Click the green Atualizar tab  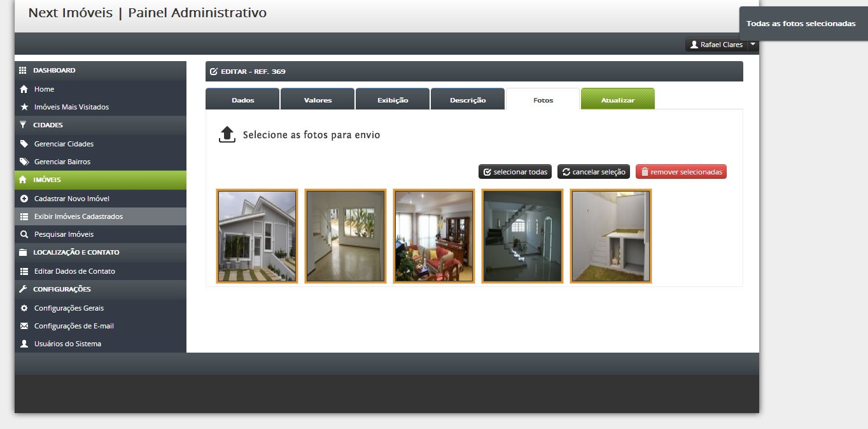[x=618, y=99]
